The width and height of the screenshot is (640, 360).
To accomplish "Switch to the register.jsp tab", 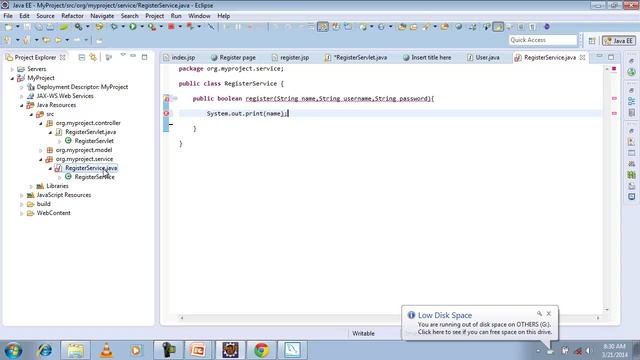I will pyautogui.click(x=291, y=58).
